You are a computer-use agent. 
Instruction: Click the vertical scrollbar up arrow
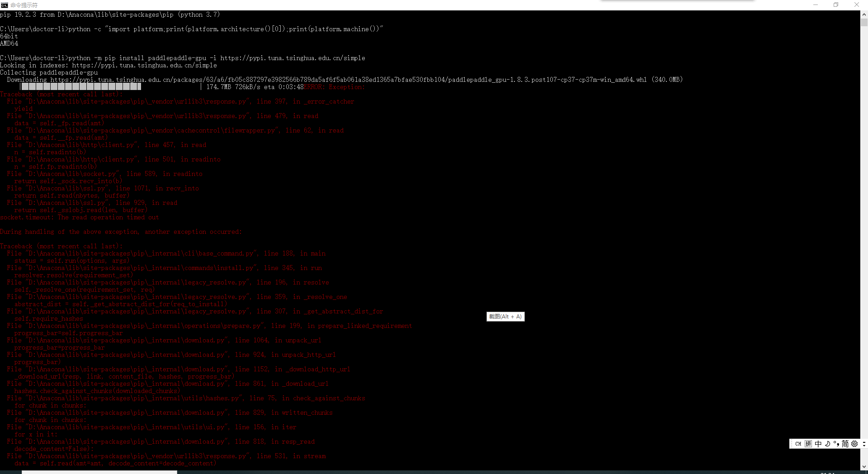coord(864,14)
